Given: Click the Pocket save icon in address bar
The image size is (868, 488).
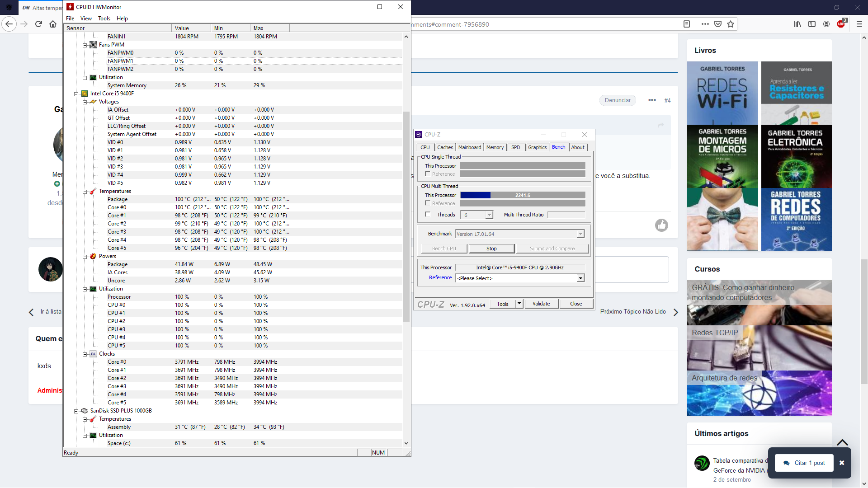Looking at the screenshot, I should coord(717,24).
